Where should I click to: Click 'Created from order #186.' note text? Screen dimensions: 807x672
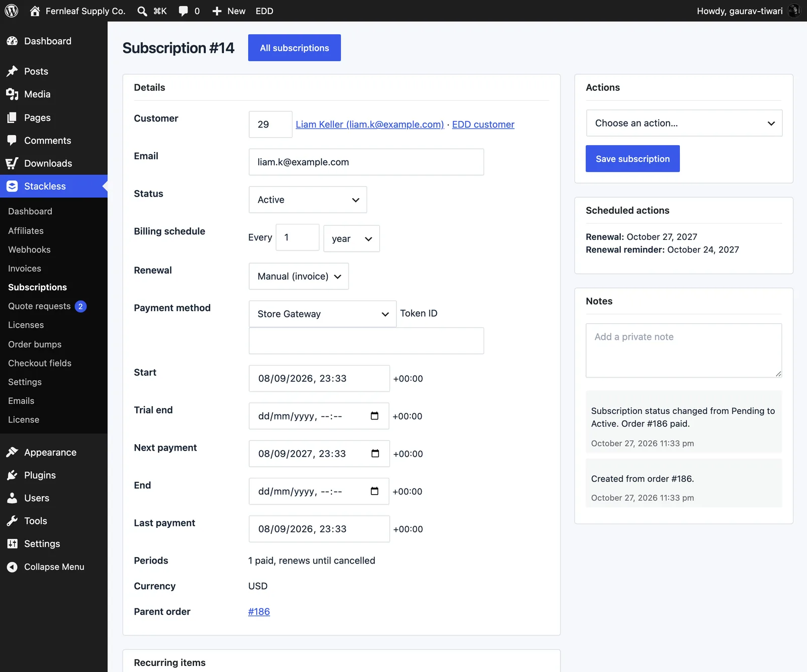pyautogui.click(x=643, y=479)
